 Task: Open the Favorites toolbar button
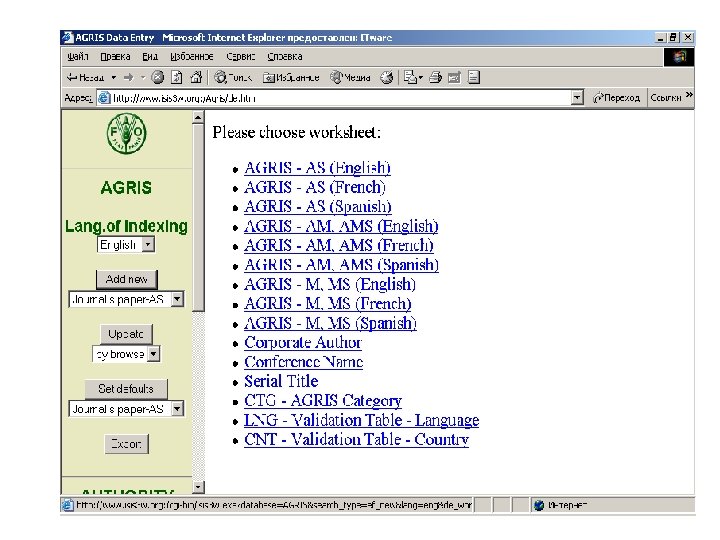click(x=291, y=78)
